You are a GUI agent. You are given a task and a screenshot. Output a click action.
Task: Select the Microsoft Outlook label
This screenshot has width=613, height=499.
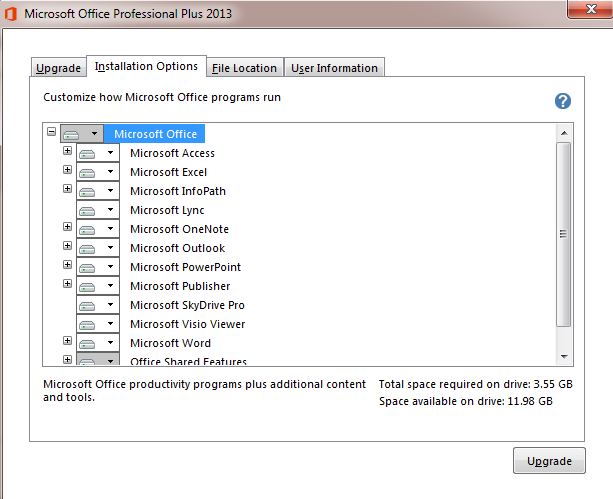pyautogui.click(x=177, y=248)
